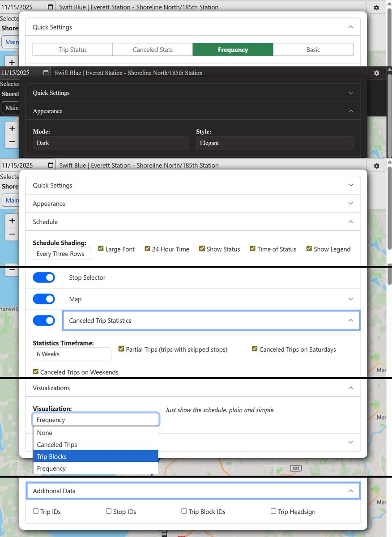Screen dimensions: 392x537
Task: Disable the Canceled Trip Statistics switch
Action: tap(44, 320)
